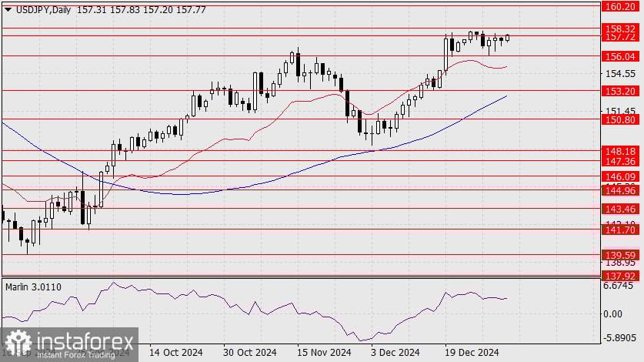The height and width of the screenshot is (362, 644).
Task: Select the 158.32 price level label
Action: click(621, 28)
